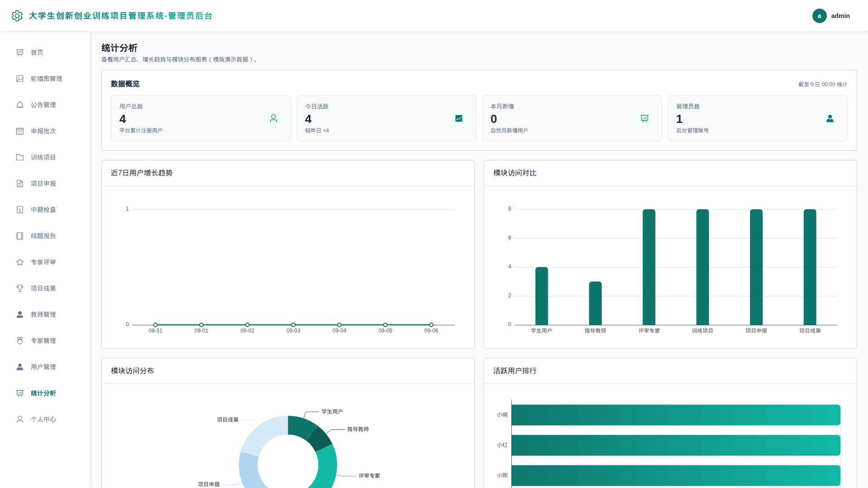868x488 pixels.
Task: Click the 个人中心 user icon
Action: 20,419
